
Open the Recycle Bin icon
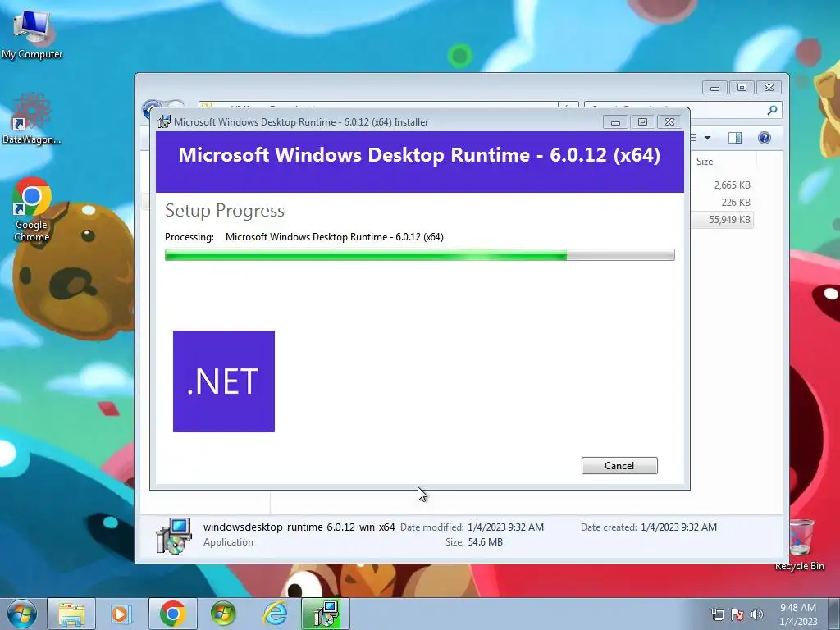point(800,545)
